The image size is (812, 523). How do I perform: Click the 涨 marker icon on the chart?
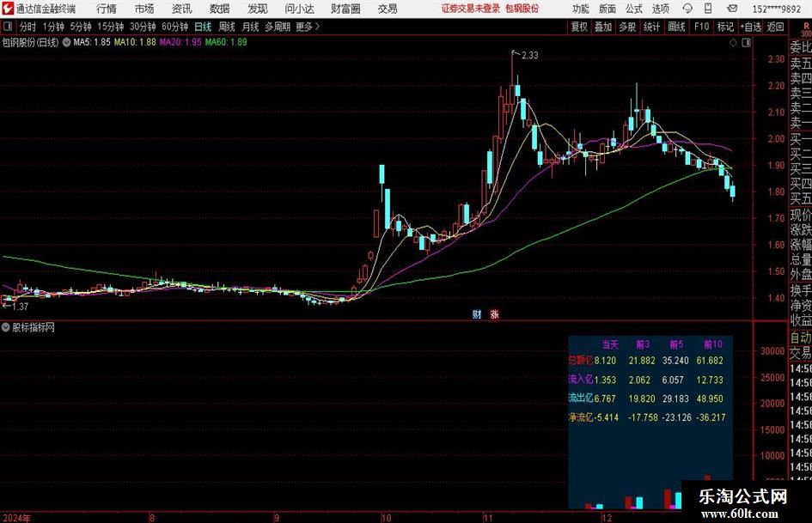[495, 314]
